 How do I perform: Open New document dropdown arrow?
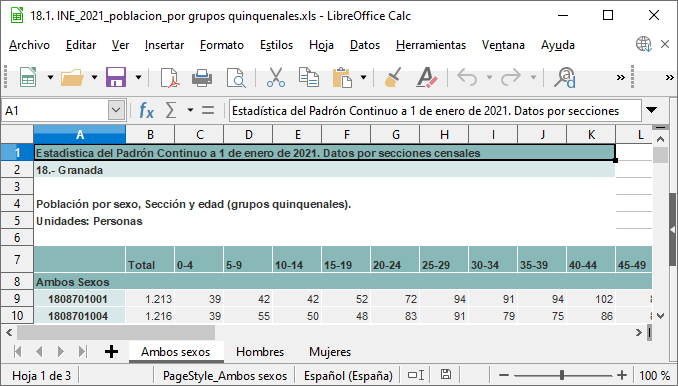pos(50,78)
